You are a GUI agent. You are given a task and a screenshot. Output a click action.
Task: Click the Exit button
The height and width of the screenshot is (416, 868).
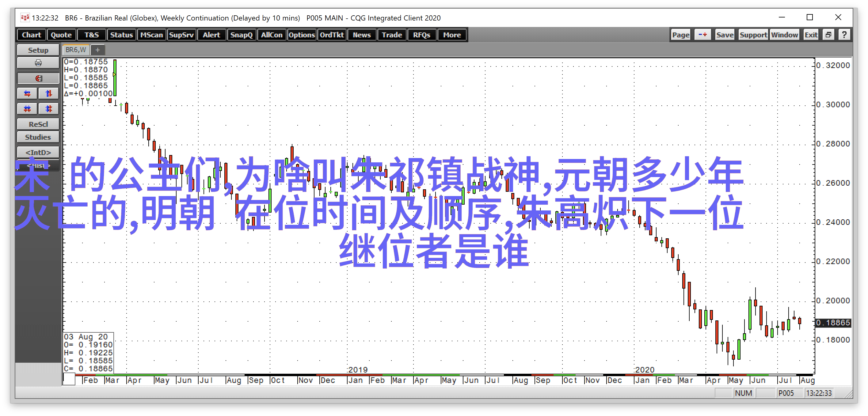(x=811, y=35)
